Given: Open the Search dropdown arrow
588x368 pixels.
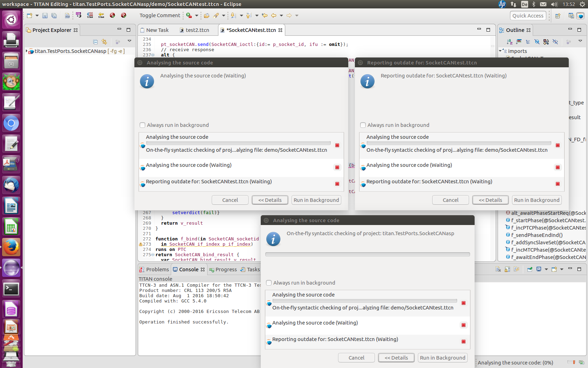Looking at the screenshot, I should coord(223,15).
